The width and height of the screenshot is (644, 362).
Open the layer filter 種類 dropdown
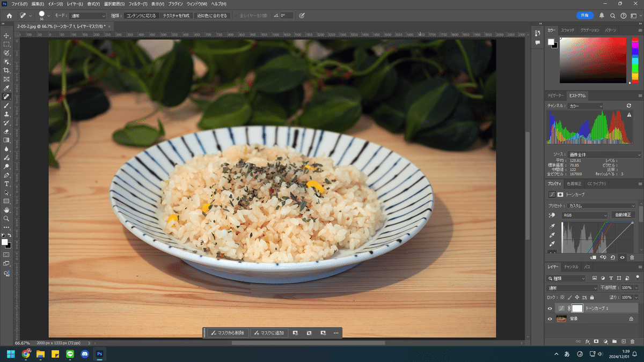[566, 278]
